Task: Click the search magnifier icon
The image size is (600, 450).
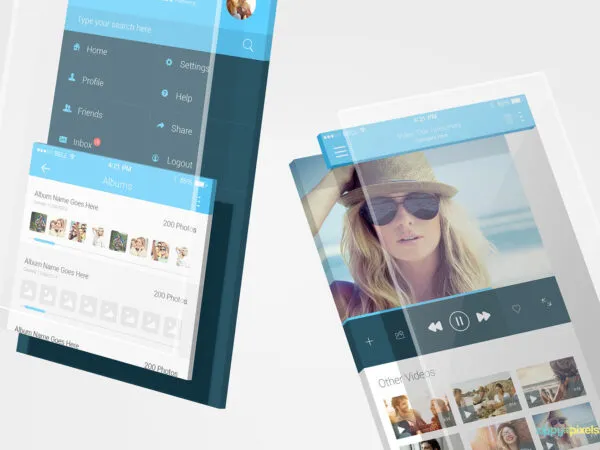Action: [248, 46]
